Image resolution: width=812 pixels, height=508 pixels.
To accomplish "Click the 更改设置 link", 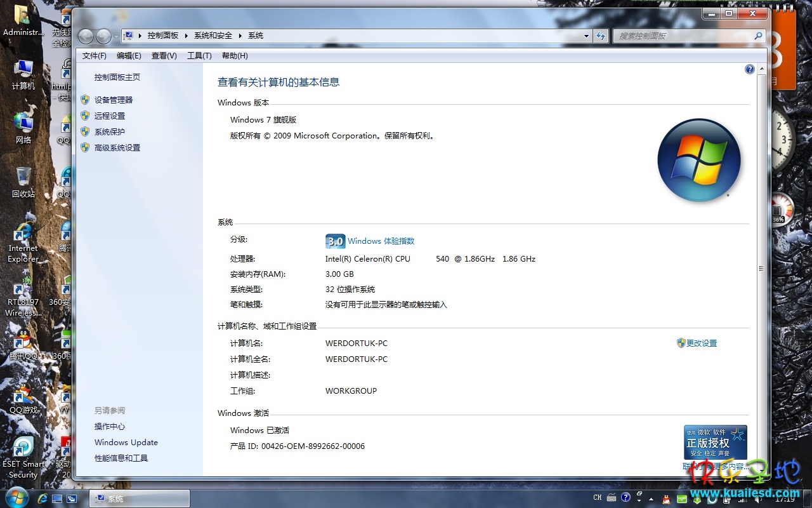I will pyautogui.click(x=702, y=344).
